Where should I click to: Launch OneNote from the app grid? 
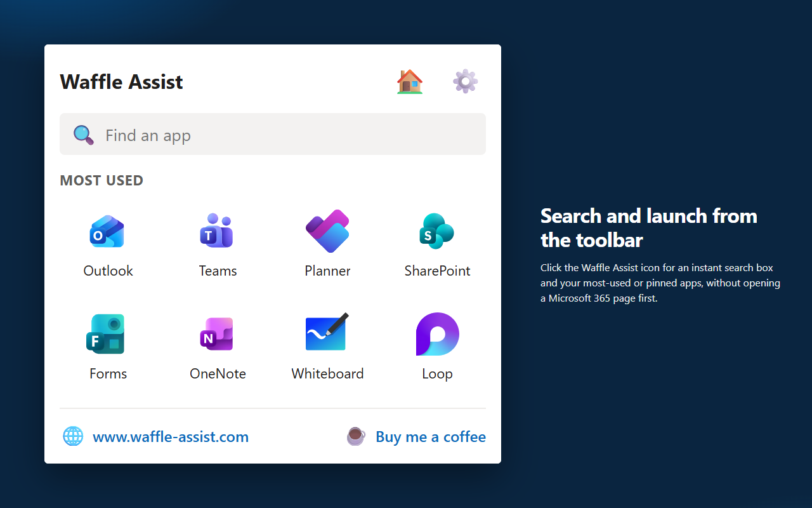tap(217, 334)
